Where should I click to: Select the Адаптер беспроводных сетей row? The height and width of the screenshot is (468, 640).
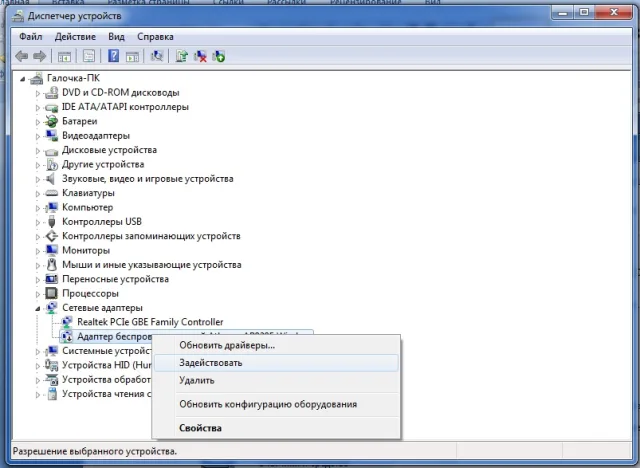pos(114,337)
